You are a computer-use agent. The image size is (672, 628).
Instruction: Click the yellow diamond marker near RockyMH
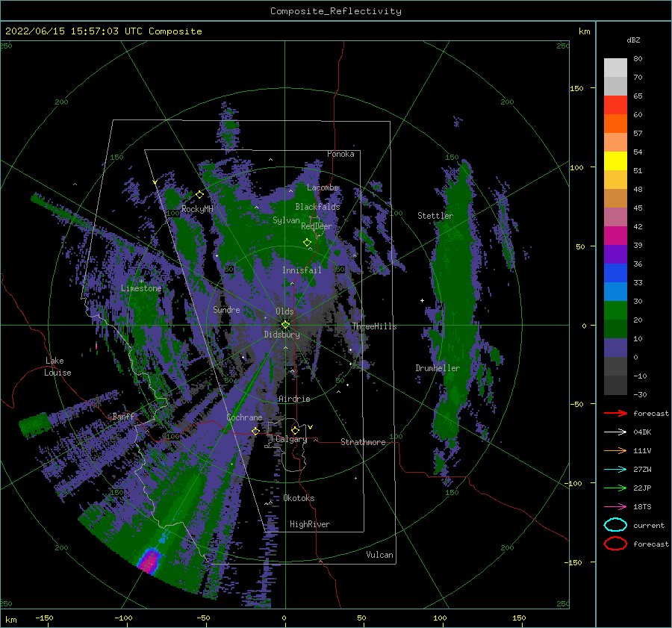199,195
